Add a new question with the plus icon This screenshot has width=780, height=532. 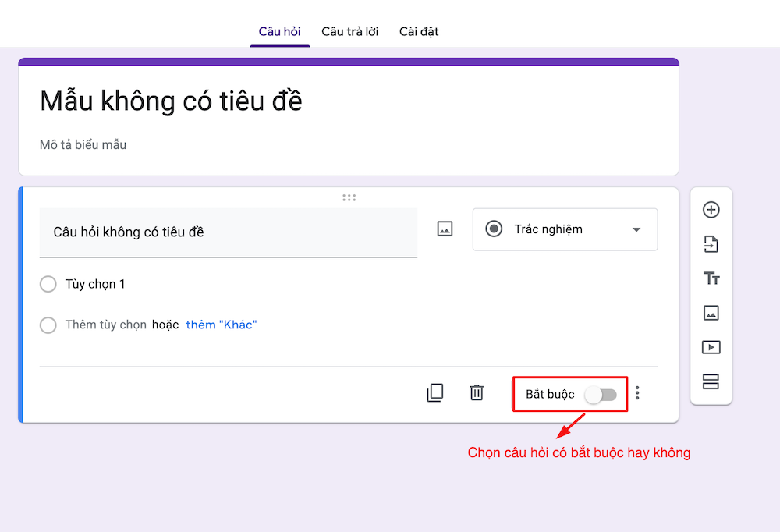pyautogui.click(x=711, y=209)
